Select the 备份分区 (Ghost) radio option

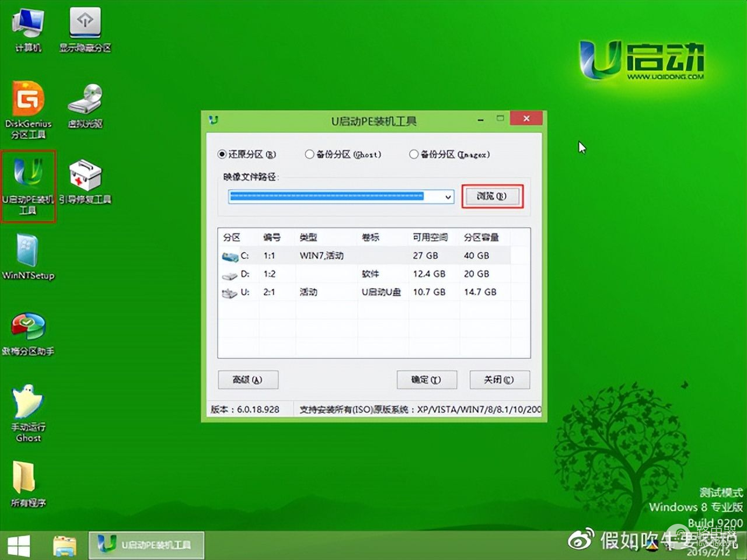pyautogui.click(x=309, y=155)
